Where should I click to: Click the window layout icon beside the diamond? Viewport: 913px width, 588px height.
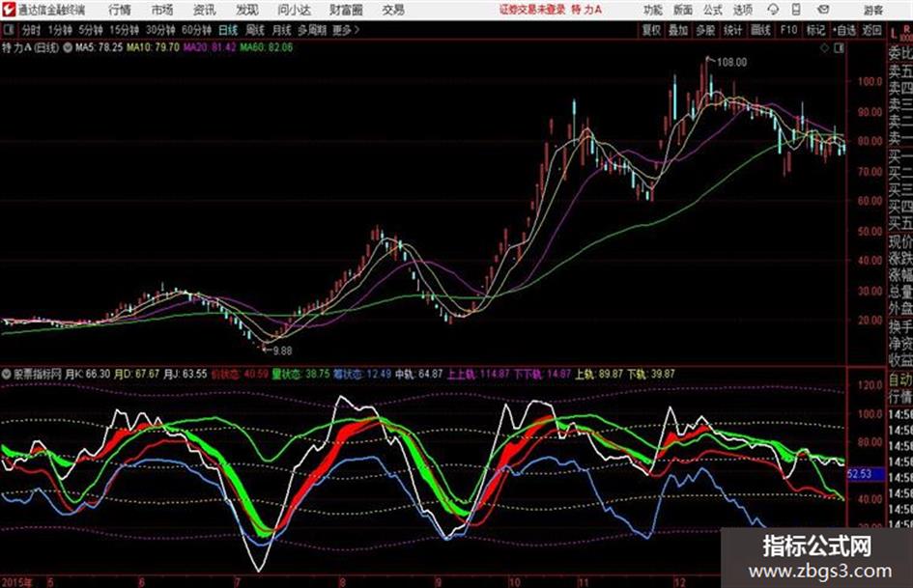click(839, 48)
